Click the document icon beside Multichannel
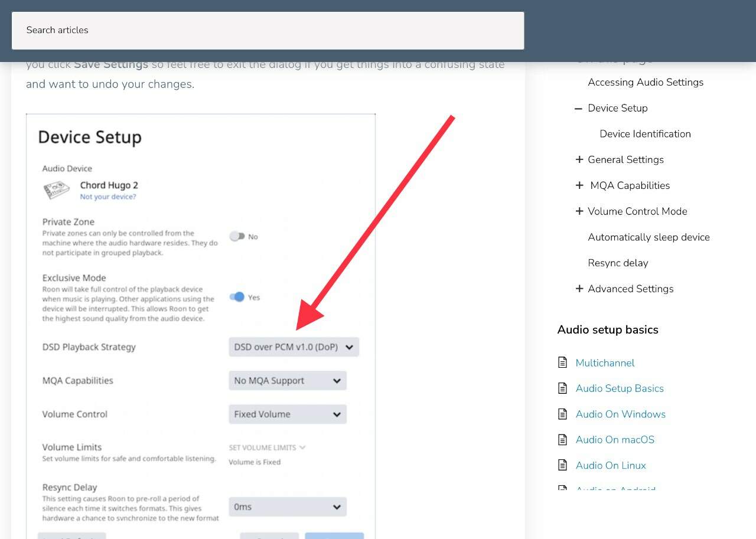This screenshot has height=539, width=756. point(562,362)
